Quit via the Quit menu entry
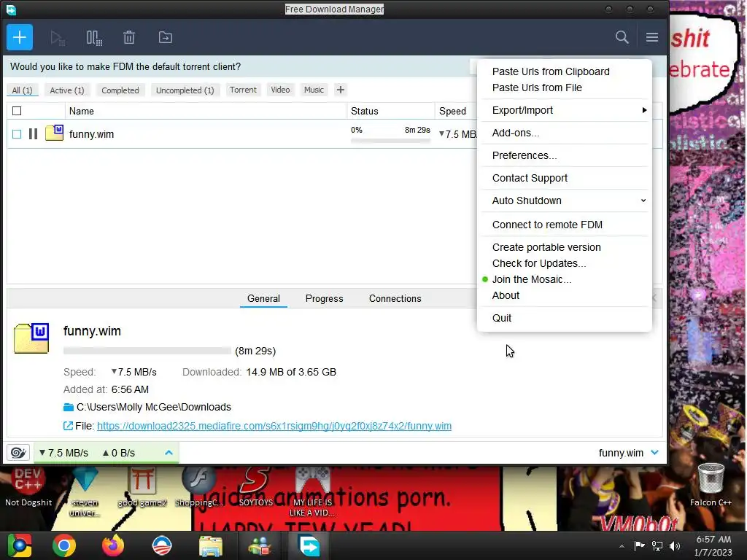Screen dimensions: 747x560 pos(502,318)
